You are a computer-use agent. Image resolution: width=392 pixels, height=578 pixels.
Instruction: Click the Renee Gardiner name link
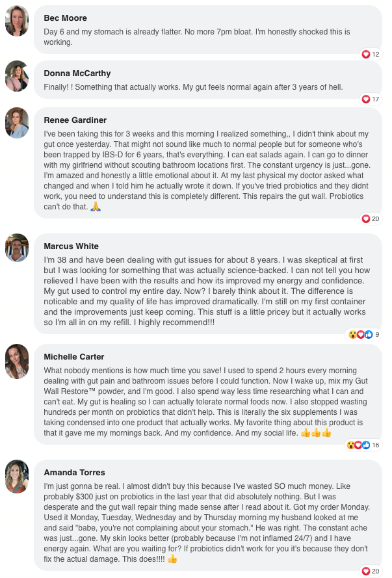(75, 120)
